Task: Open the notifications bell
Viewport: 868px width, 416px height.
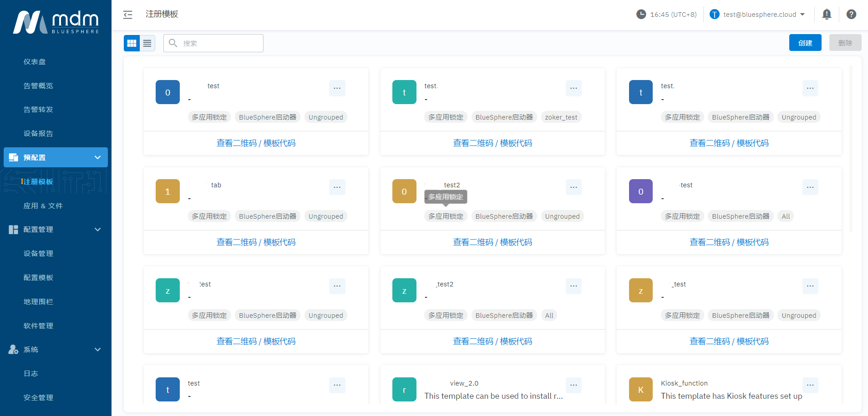Action: tap(827, 15)
